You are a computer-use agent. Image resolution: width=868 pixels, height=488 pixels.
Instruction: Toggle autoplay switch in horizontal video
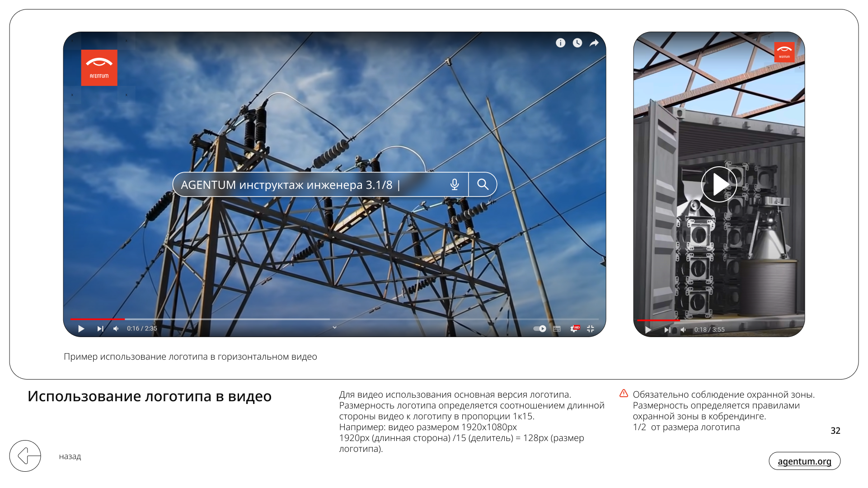pos(540,328)
